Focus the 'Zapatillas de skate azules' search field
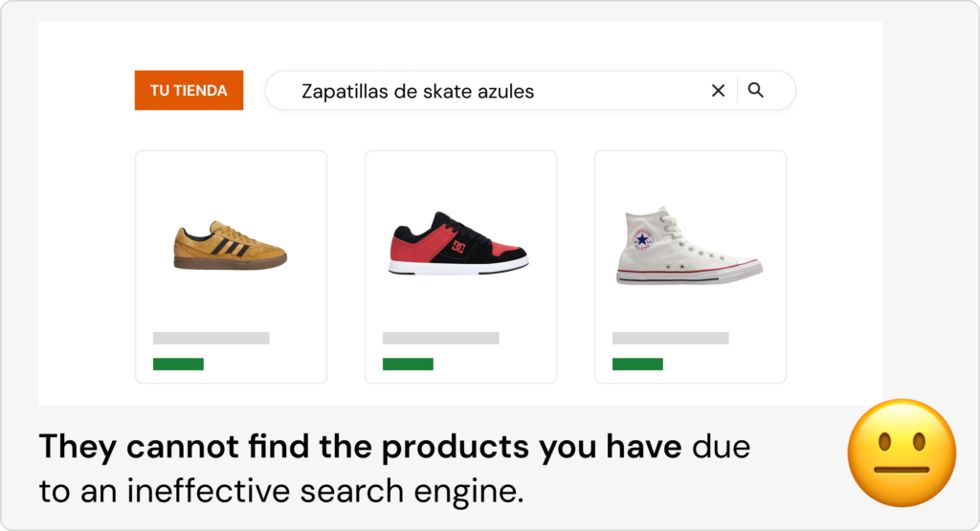Image resolution: width=980 pixels, height=531 pixels. click(479, 91)
